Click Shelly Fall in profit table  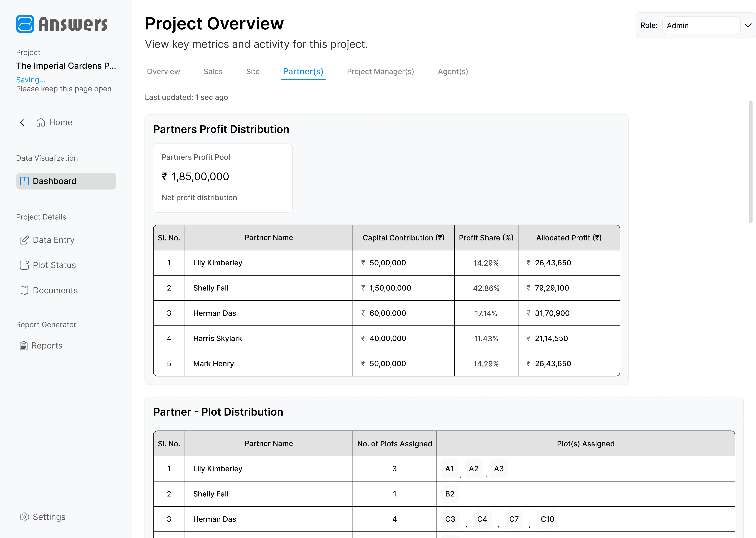211,288
